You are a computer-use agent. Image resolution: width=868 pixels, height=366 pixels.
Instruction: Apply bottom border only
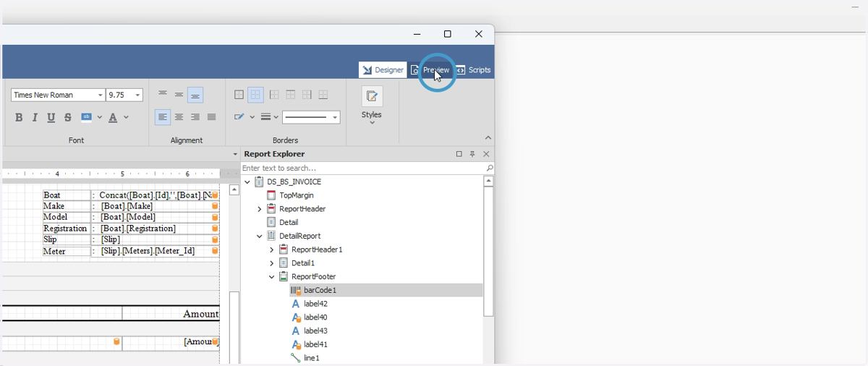pyautogui.click(x=323, y=95)
